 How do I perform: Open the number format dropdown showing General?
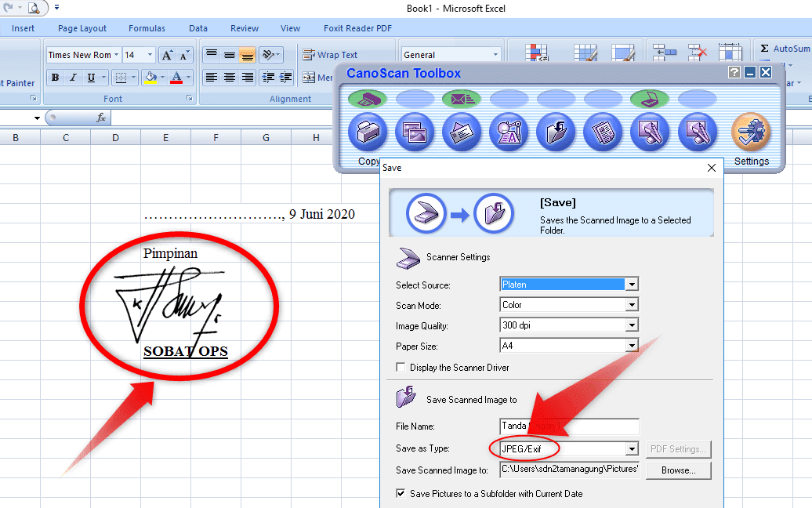coord(495,54)
